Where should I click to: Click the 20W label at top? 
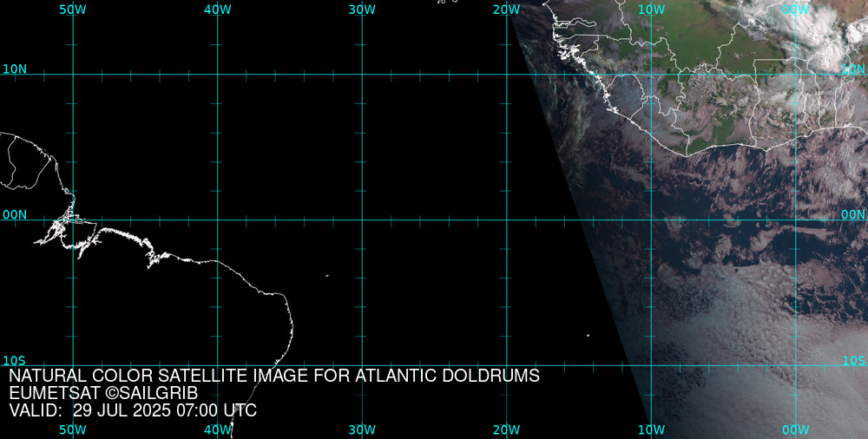(x=507, y=10)
